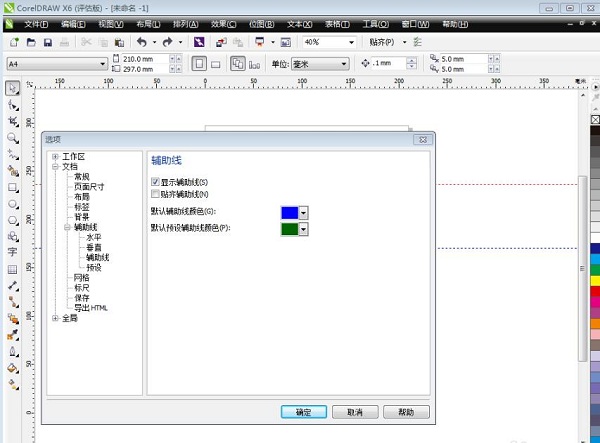Click the Open folder icon
This screenshot has height=443, width=600.
31,42
